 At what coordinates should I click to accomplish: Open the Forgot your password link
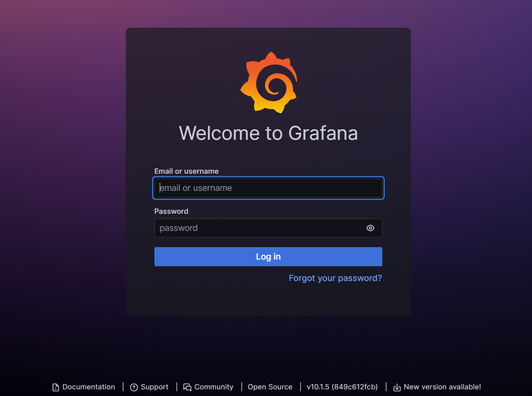coord(335,278)
